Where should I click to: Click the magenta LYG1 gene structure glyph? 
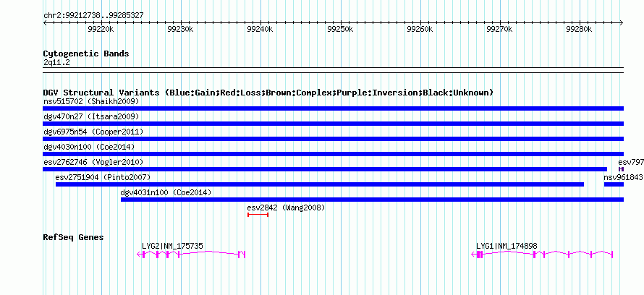click(x=542, y=255)
